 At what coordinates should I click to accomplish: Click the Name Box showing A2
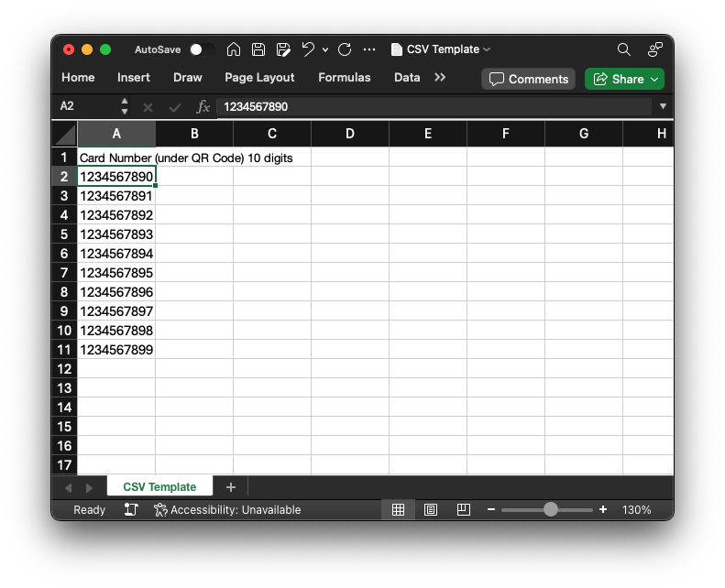click(87, 106)
